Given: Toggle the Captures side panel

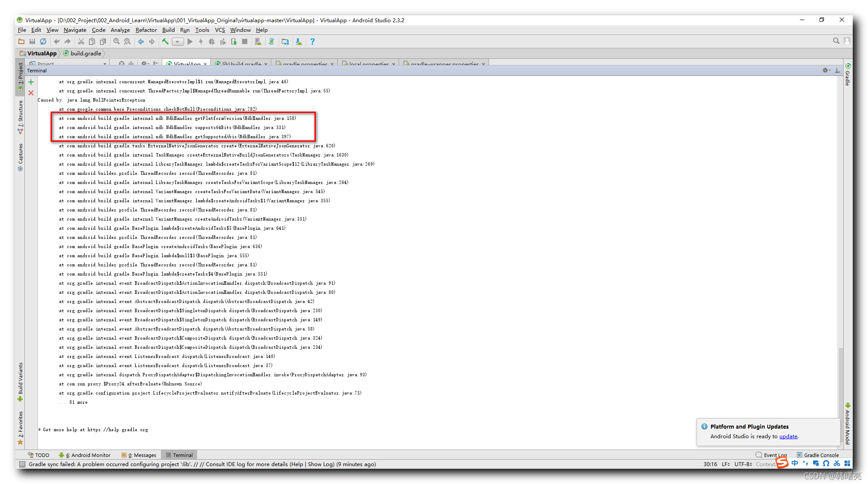Looking at the screenshot, I should [20, 157].
